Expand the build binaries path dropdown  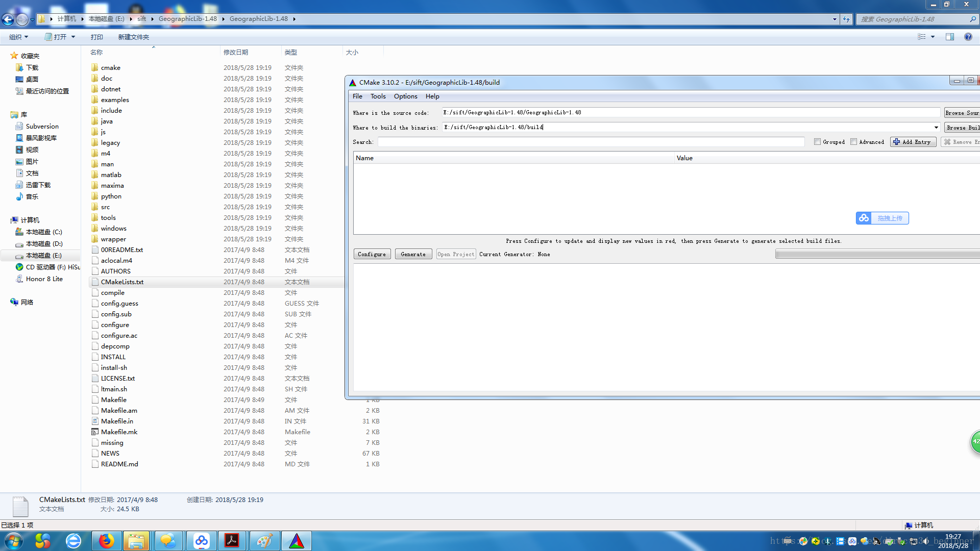(x=936, y=128)
